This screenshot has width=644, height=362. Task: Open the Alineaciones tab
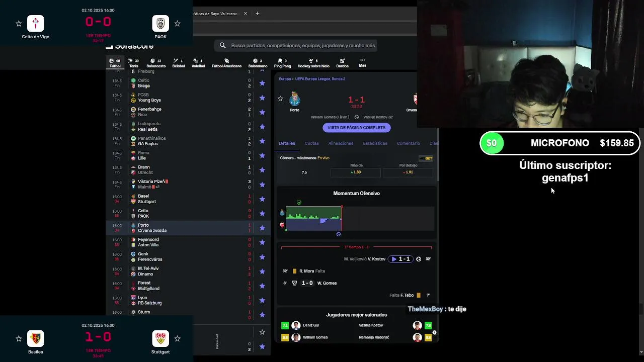[341, 143]
